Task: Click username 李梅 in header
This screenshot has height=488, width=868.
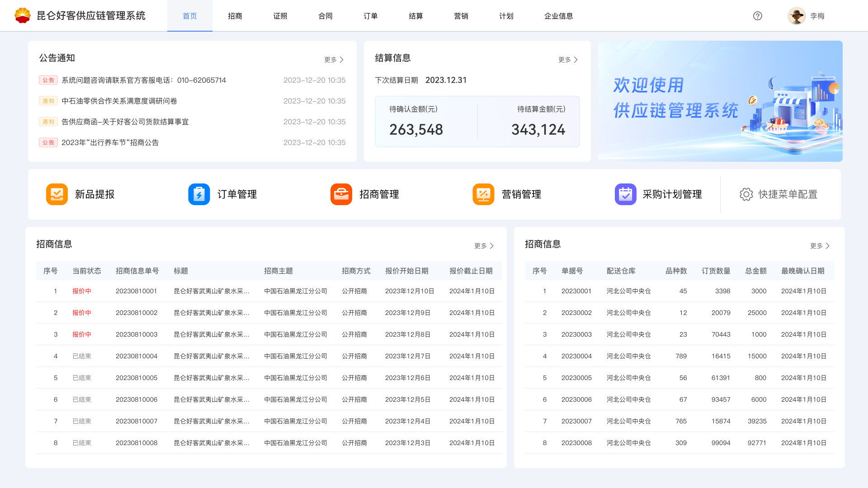Action: tap(817, 16)
